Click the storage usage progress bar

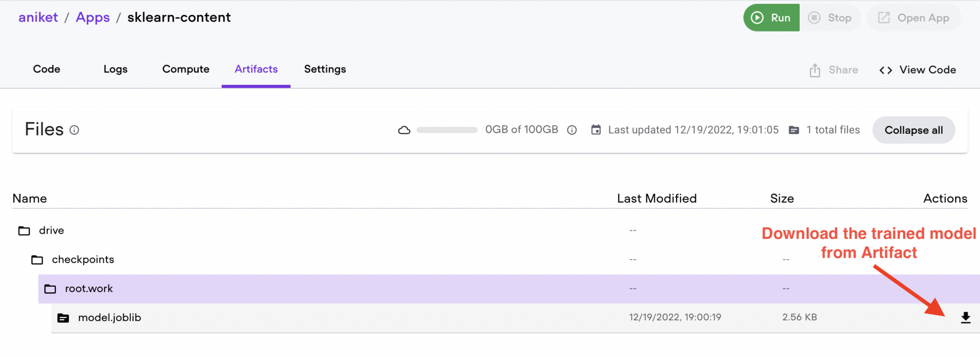click(447, 130)
